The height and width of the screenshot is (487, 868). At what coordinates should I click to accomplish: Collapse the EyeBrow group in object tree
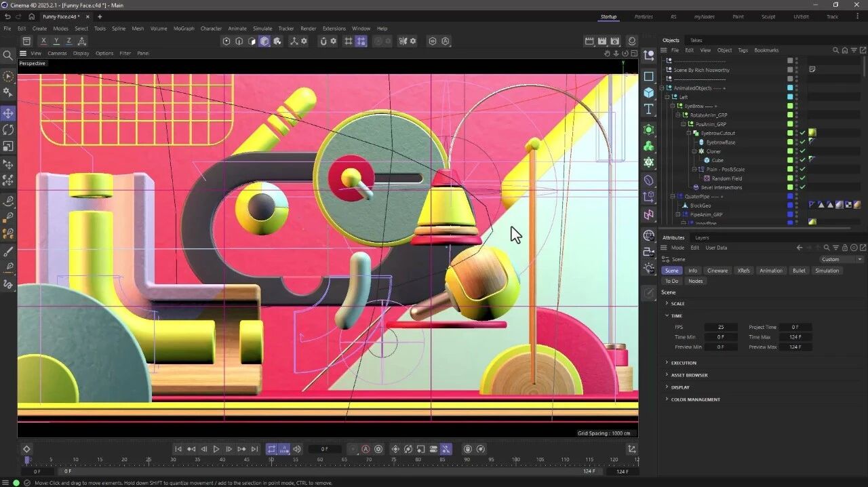click(673, 106)
